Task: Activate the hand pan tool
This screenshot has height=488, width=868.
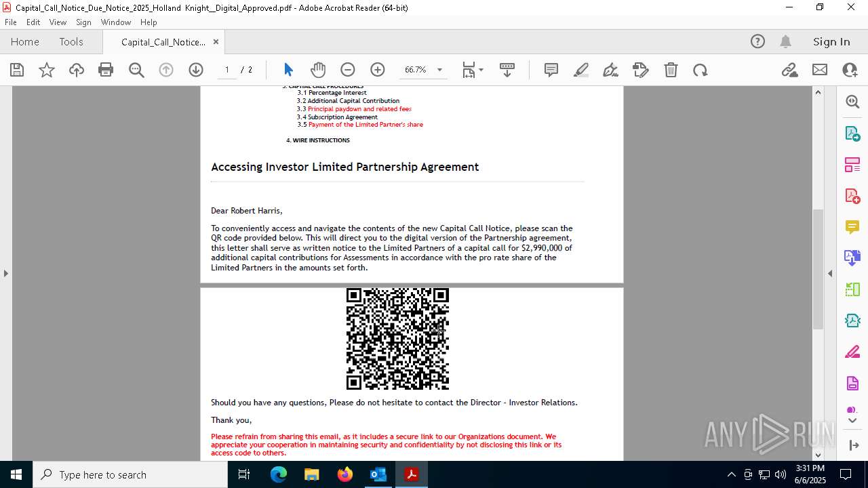Action: pos(318,70)
